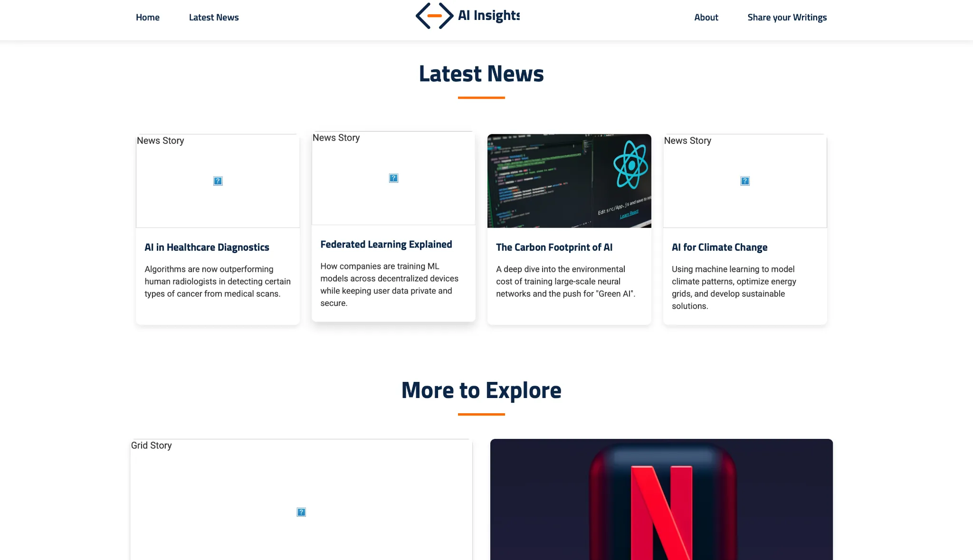The image size is (973, 560).
Task: Click 'News Story' alt text on Federated Learning card
Action: coord(336,138)
